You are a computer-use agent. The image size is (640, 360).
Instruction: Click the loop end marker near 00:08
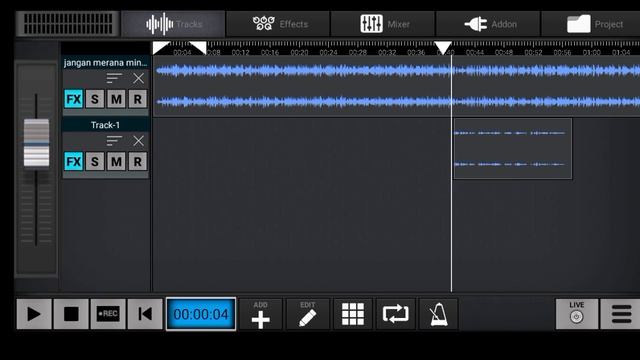point(199,47)
